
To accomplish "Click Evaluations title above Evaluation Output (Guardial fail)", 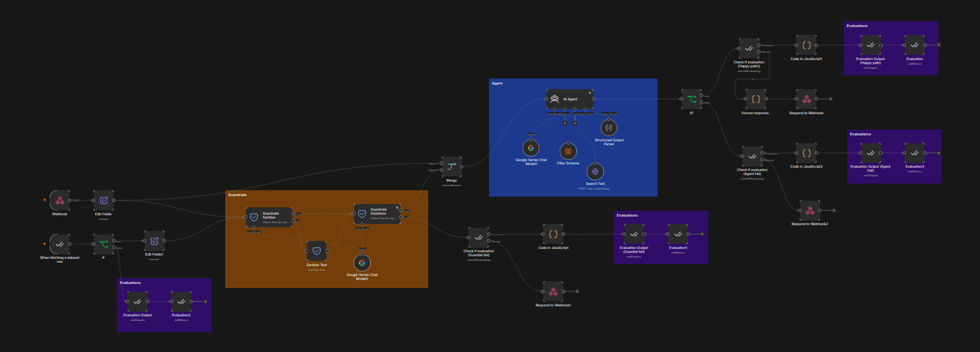I will click(x=627, y=215).
